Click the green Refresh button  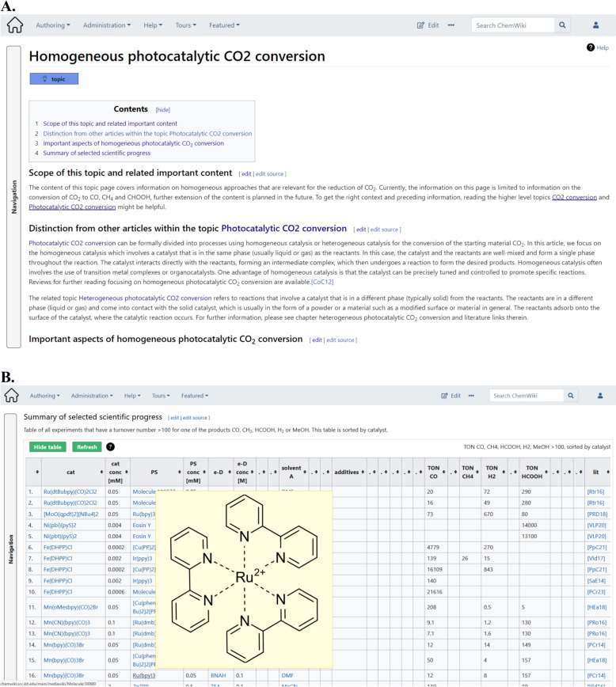coord(87,447)
